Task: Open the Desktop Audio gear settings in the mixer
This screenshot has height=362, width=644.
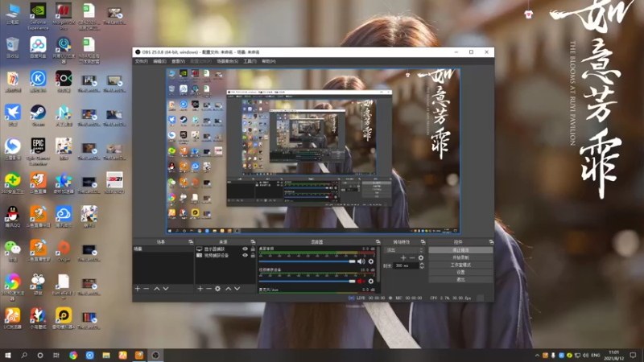Action: (x=371, y=261)
